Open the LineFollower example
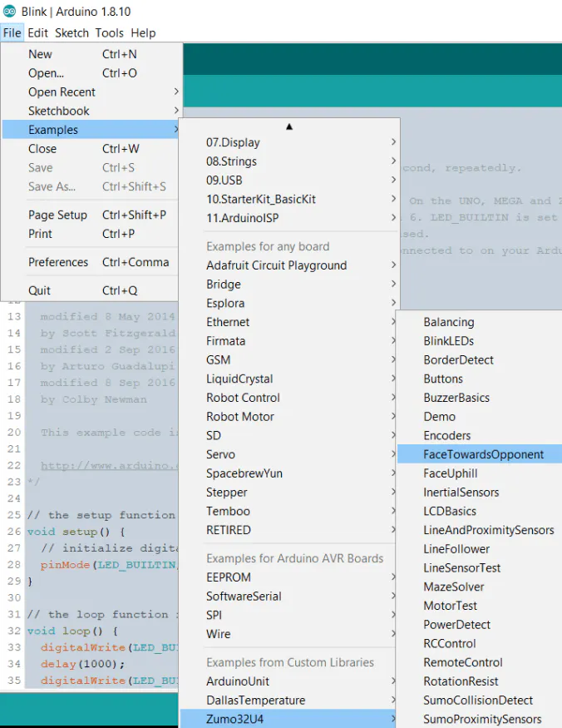The width and height of the screenshot is (562, 728). (x=480, y=549)
